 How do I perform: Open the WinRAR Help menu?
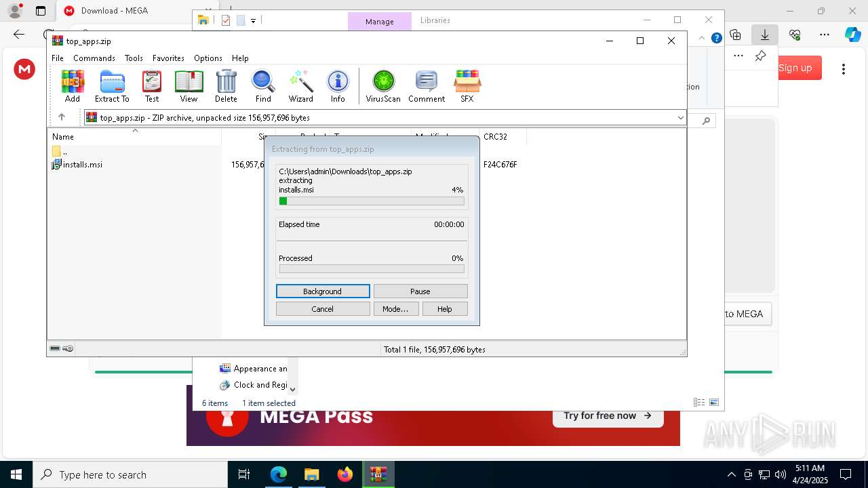(240, 58)
